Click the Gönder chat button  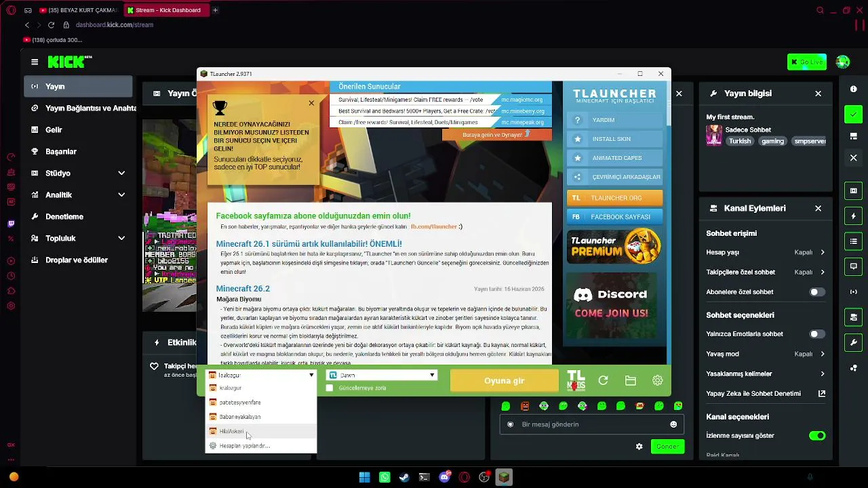[x=667, y=447]
